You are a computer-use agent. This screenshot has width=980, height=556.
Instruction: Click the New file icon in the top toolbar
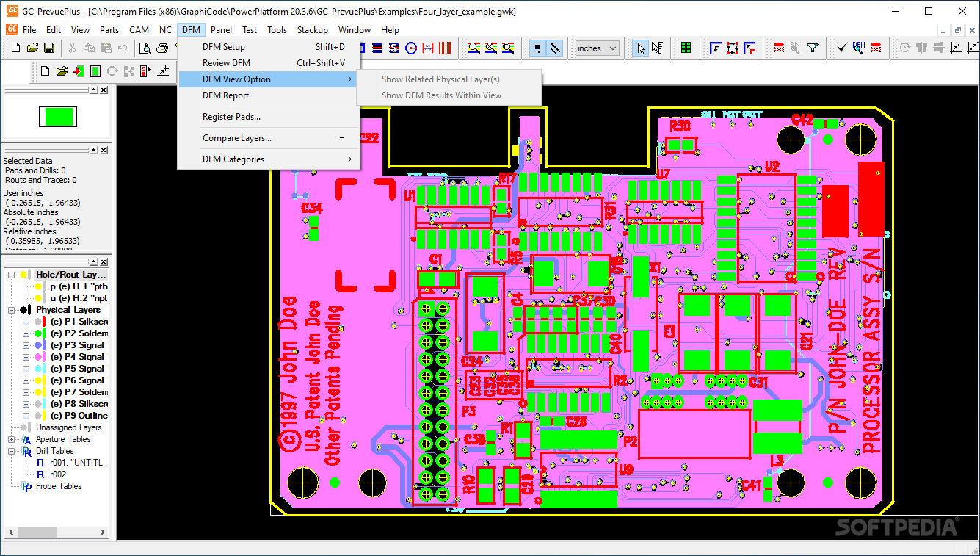pyautogui.click(x=17, y=48)
